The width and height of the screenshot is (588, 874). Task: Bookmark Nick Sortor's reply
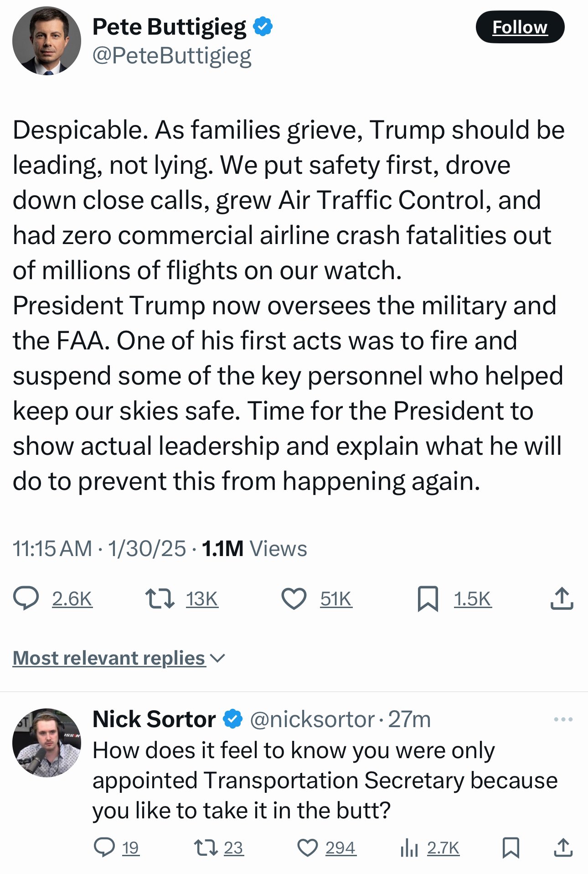[x=511, y=848]
